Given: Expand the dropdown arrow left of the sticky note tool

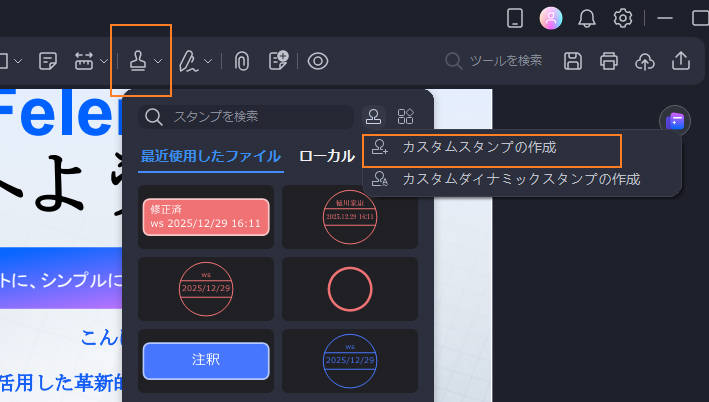Looking at the screenshot, I should coord(18,61).
